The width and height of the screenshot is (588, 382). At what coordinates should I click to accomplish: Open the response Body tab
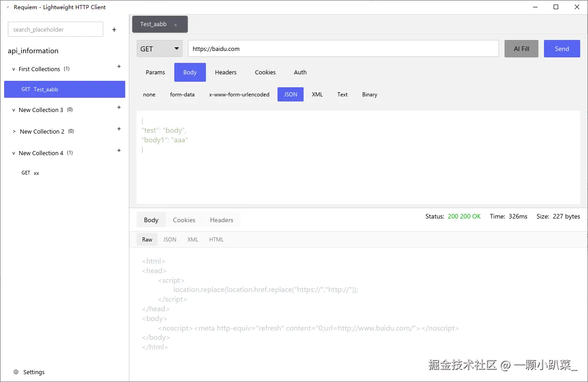(x=151, y=220)
